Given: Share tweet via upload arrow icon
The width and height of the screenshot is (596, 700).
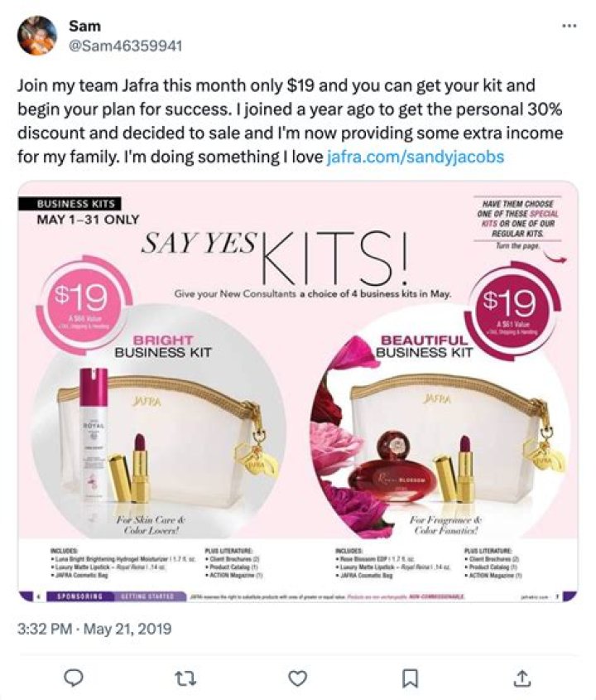Looking at the screenshot, I should coord(521,678).
